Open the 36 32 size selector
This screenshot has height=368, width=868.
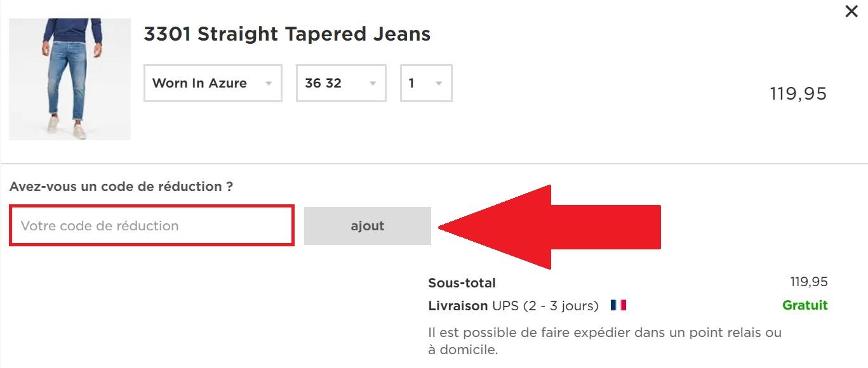pyautogui.click(x=340, y=83)
